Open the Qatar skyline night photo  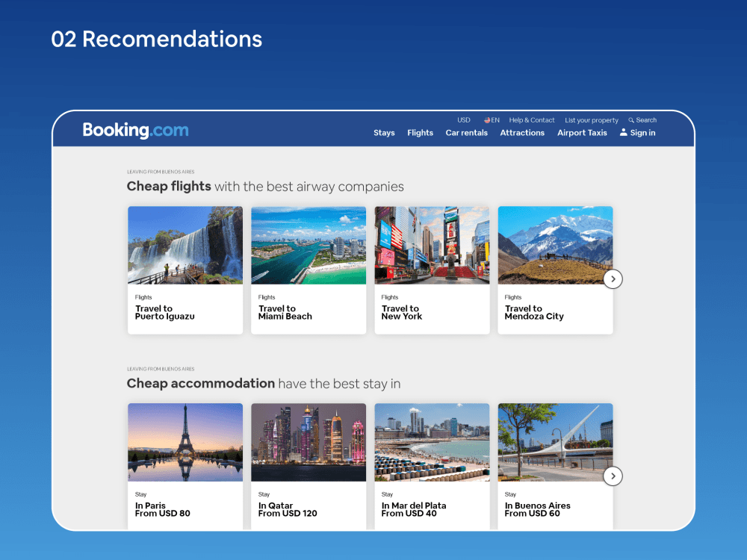pos(309,442)
